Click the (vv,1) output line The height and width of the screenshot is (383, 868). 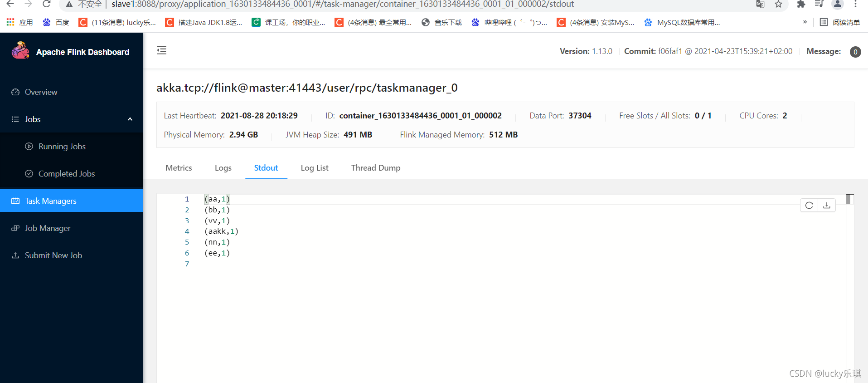217,221
